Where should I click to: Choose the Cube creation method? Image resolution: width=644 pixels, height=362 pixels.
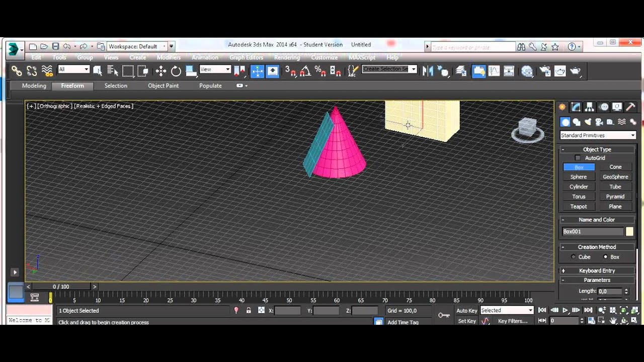573,257
